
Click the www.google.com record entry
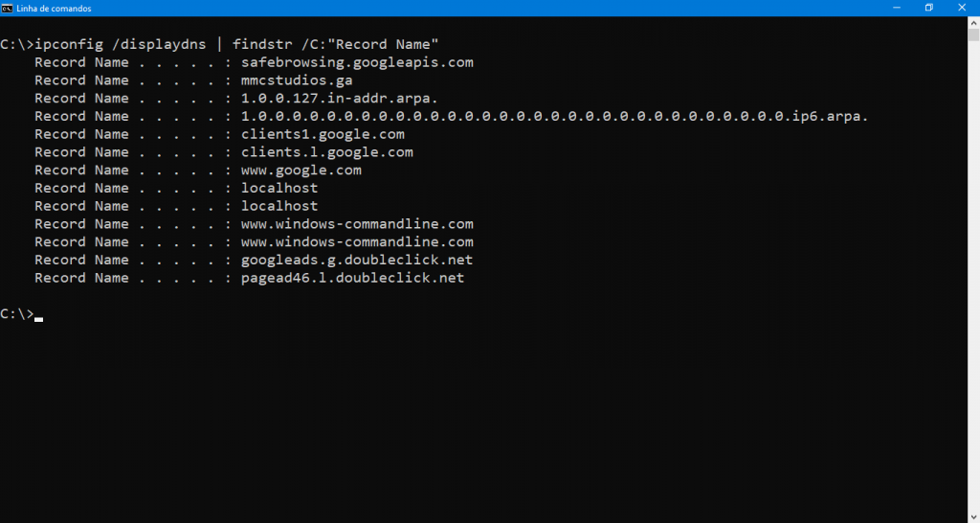(301, 171)
